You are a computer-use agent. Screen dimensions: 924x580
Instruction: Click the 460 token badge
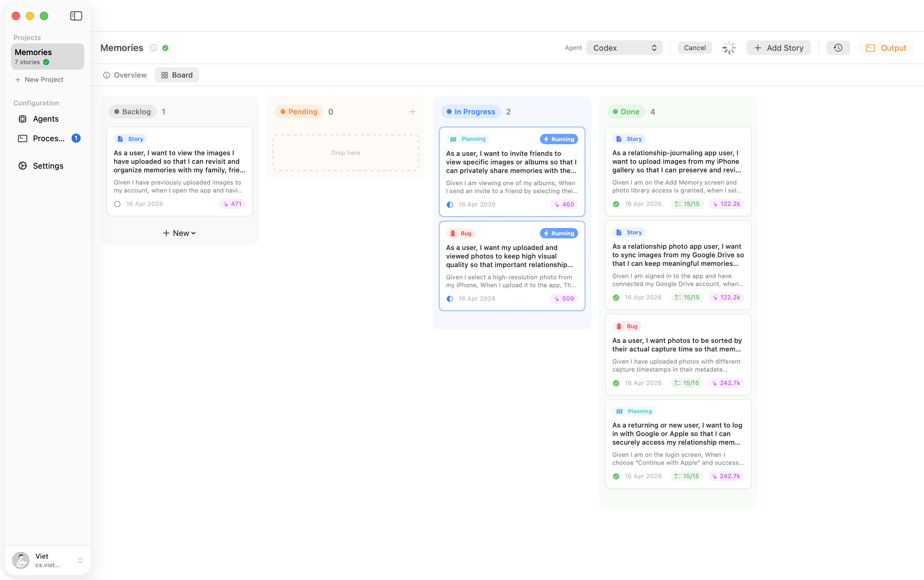[564, 204]
